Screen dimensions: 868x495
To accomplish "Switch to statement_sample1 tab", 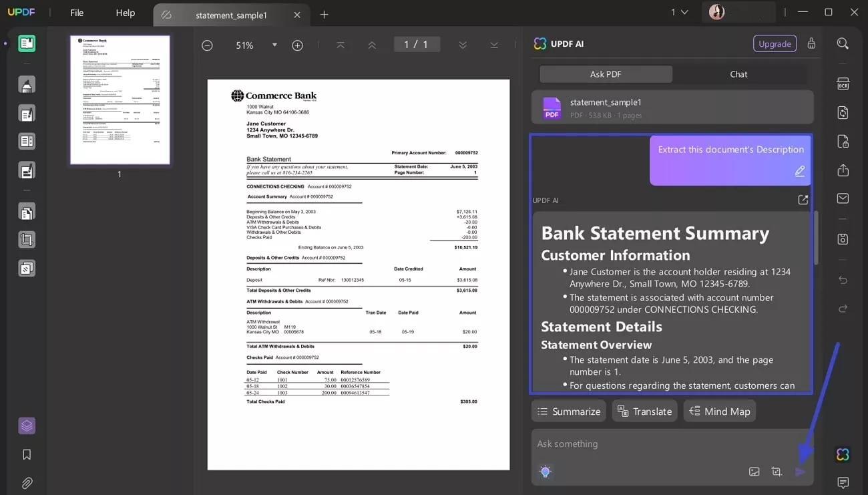I will pyautogui.click(x=230, y=15).
